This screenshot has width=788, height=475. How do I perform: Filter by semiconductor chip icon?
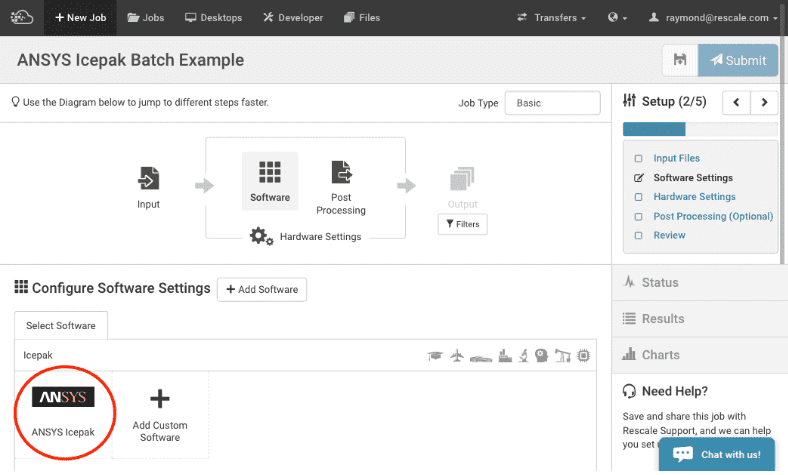click(x=583, y=356)
